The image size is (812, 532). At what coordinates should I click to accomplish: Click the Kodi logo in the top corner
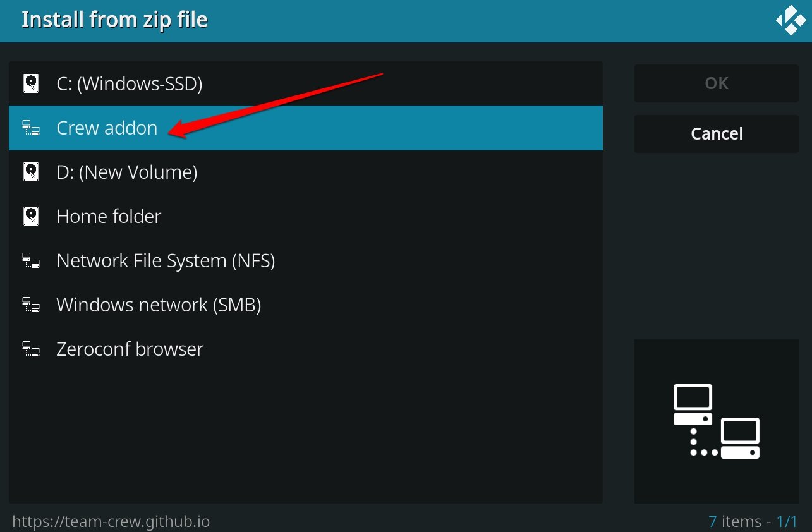click(790, 21)
